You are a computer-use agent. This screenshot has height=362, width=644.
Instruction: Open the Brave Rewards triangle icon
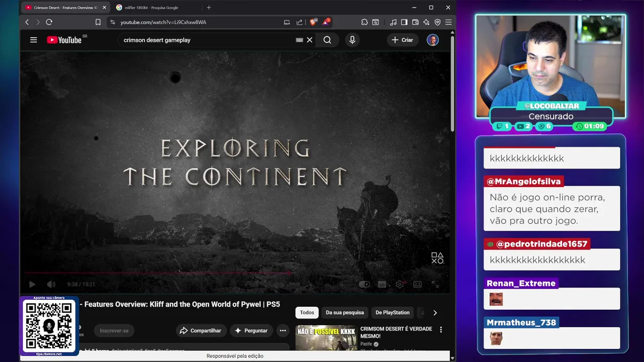[326, 22]
